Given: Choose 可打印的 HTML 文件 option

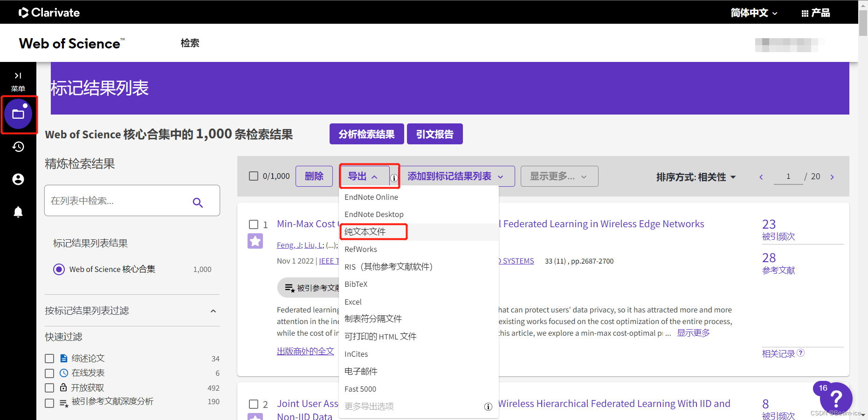Looking at the screenshot, I should point(419,337).
